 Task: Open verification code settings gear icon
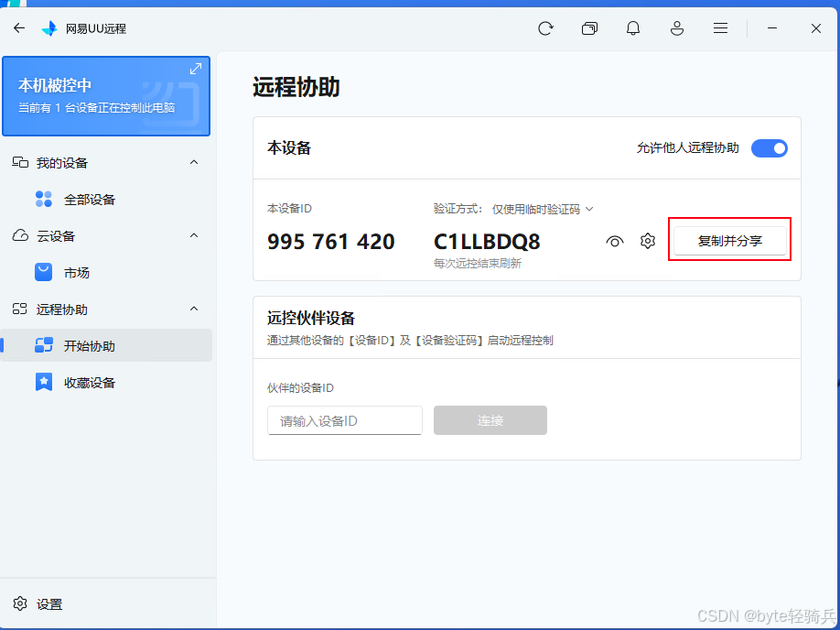pyautogui.click(x=648, y=241)
